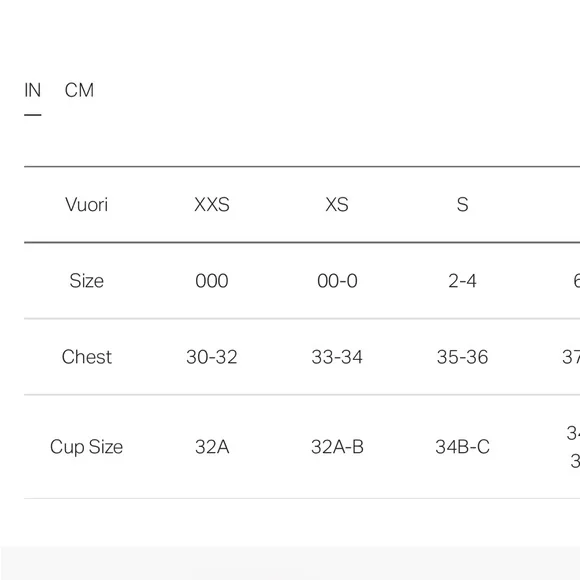This screenshot has height=580, width=580.
Task: Click the underline indicator beneath IN
Action: pyautogui.click(x=33, y=115)
